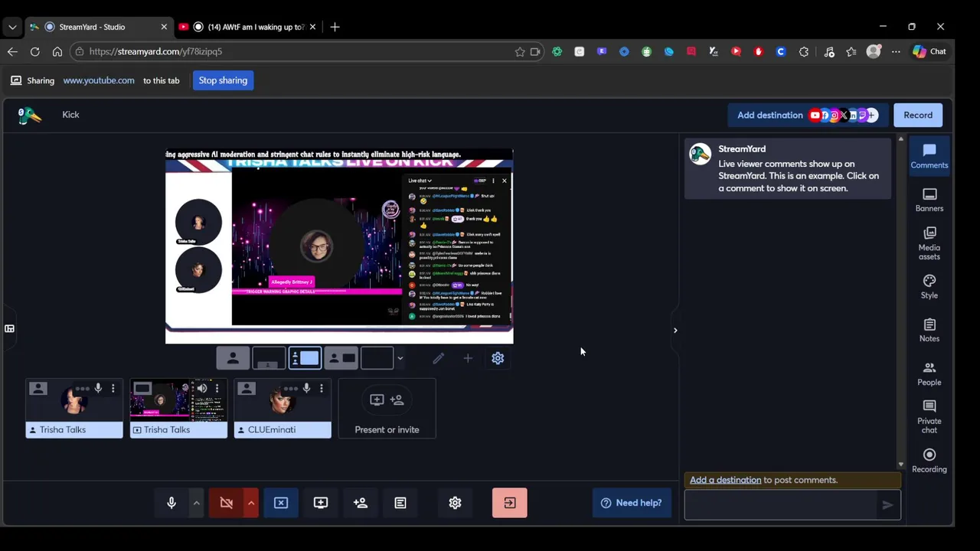Toggle stage icon on Trisha Talks screen share card

142,389
